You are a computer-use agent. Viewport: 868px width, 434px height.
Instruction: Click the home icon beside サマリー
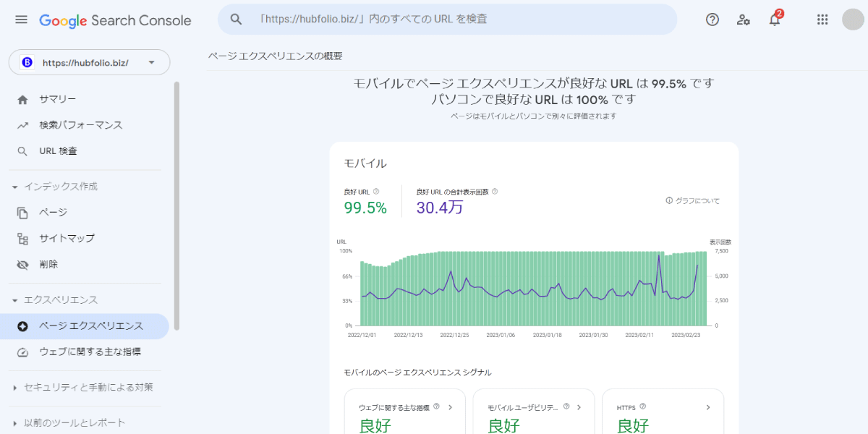tap(22, 99)
